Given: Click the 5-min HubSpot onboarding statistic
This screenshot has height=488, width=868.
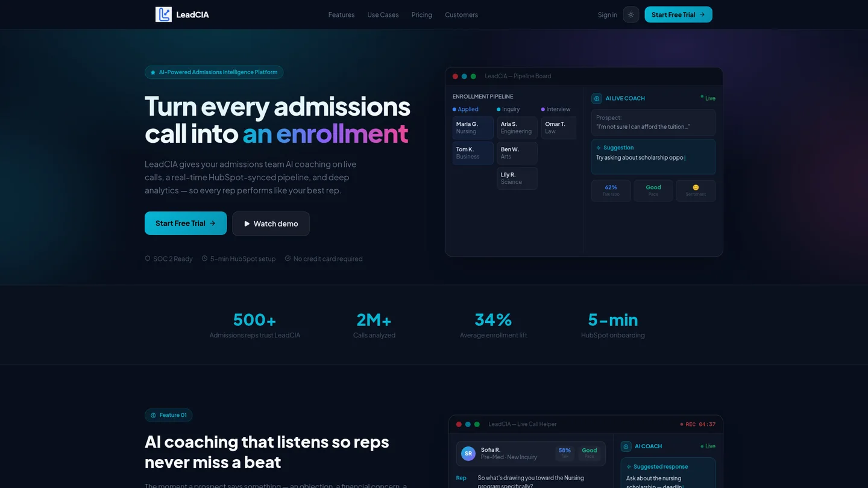Looking at the screenshot, I should 612,325.
